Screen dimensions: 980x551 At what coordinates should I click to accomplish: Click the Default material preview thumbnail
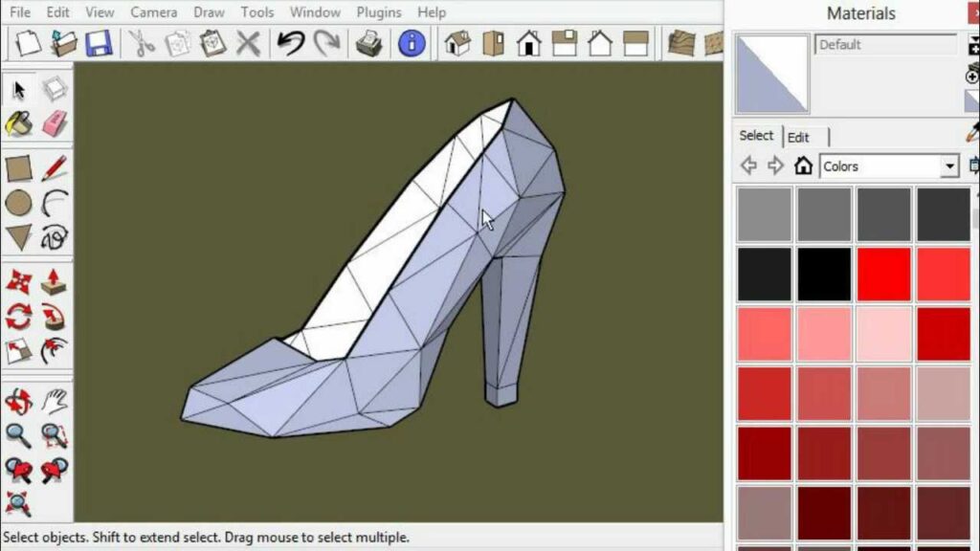click(771, 73)
